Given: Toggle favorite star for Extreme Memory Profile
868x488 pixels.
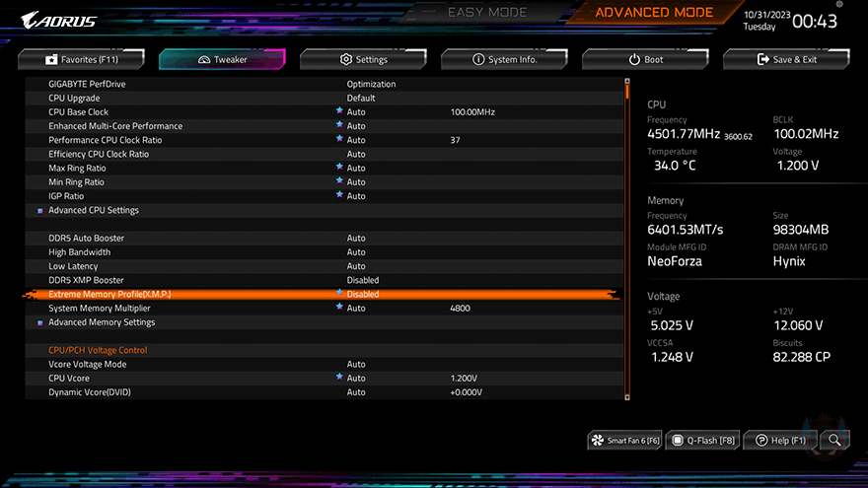Looking at the screenshot, I should pos(339,293).
